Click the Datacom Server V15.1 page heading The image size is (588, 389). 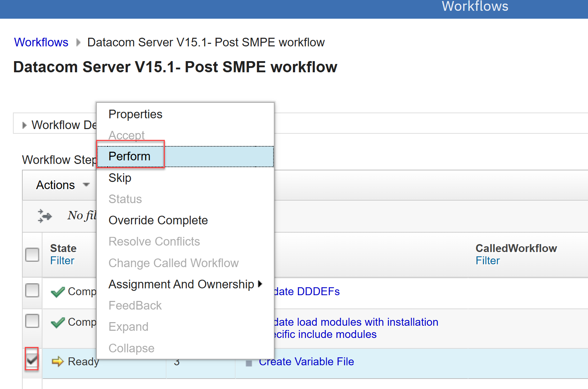pos(175,67)
